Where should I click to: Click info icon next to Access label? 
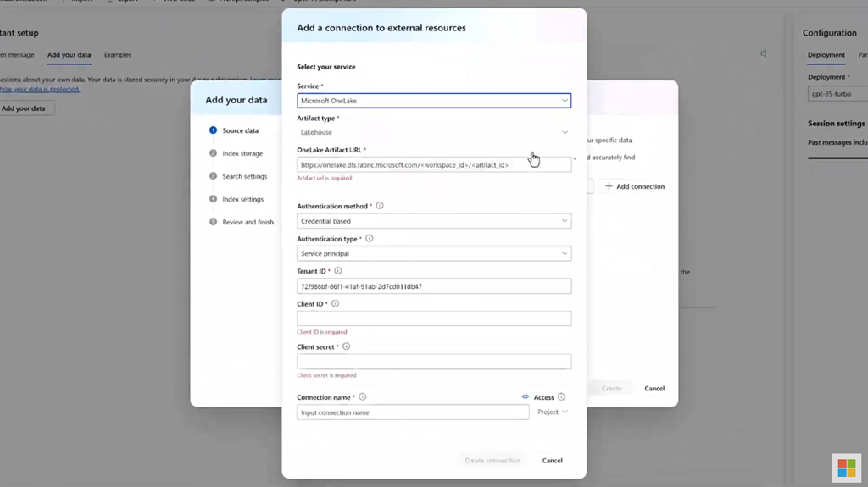[x=561, y=396]
